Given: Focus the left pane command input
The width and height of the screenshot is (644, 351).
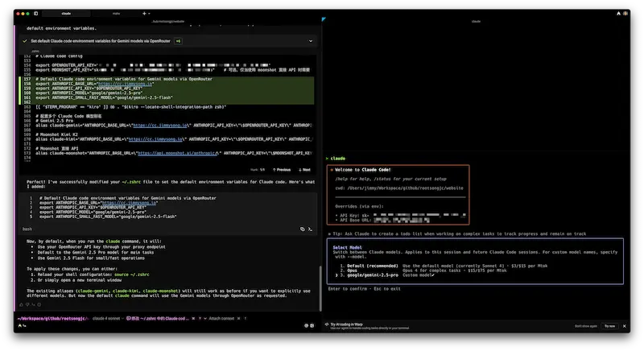Looking at the screenshot, I should pos(164,325).
